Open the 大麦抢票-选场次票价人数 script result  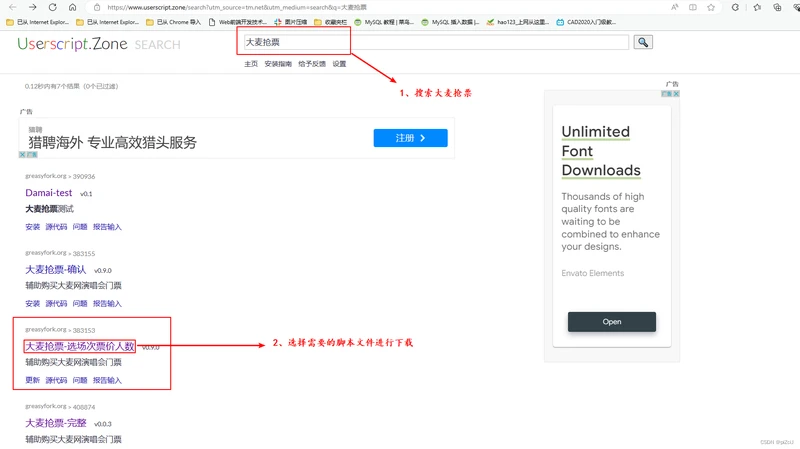80,346
